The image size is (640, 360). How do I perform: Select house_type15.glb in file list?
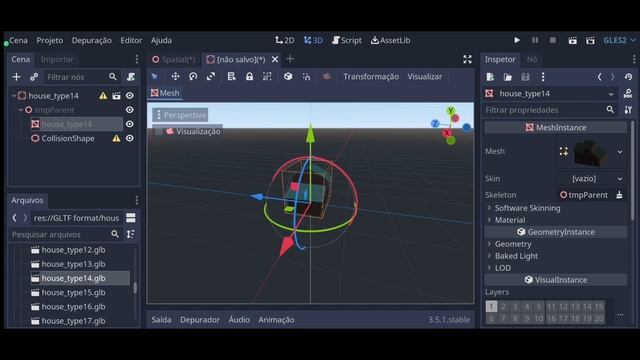tap(73, 293)
